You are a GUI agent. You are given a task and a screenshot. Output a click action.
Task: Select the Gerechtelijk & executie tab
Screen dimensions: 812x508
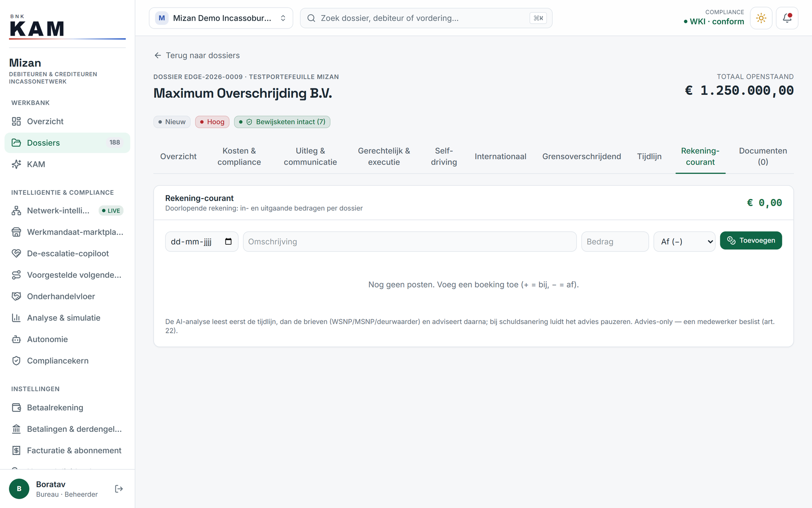(x=384, y=156)
